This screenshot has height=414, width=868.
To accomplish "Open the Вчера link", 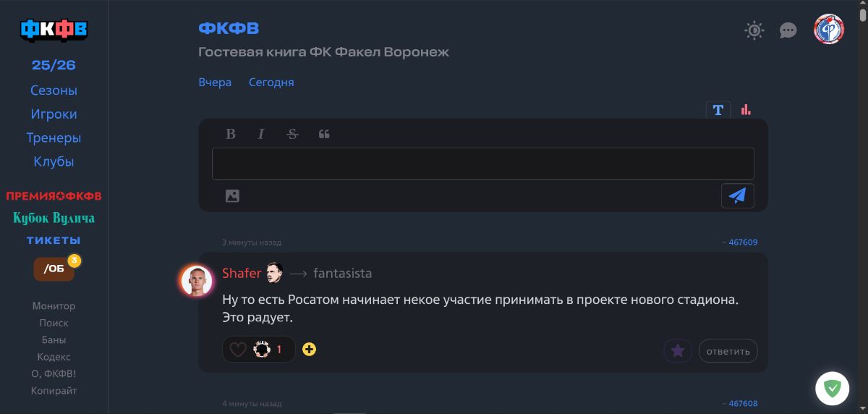I will pos(215,83).
